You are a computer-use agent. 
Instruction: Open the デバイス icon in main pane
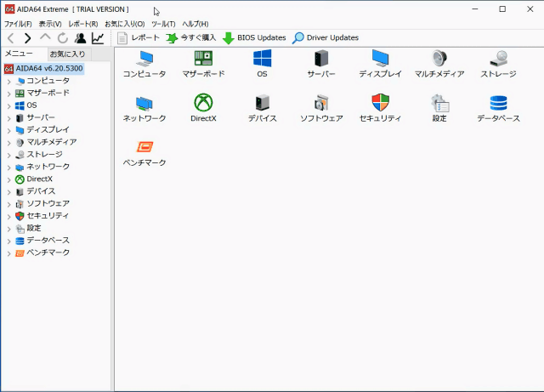tap(263, 102)
